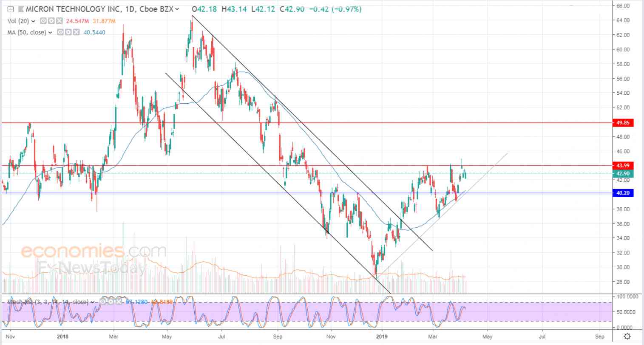This screenshot has width=644, height=345.
Task: Click the 2018 label on the time axis
Action: (x=62, y=337)
